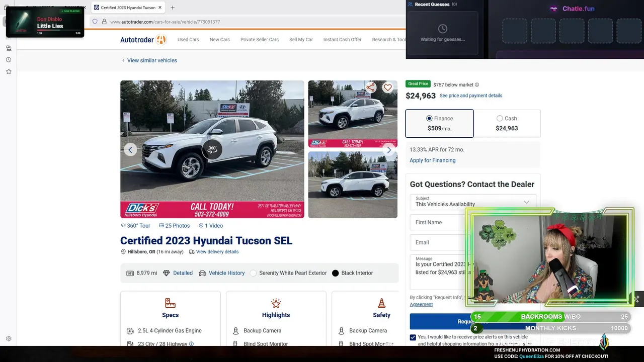Screen dimensions: 644x362
Task: Click the delivery truck icon
Action: click(x=192, y=252)
